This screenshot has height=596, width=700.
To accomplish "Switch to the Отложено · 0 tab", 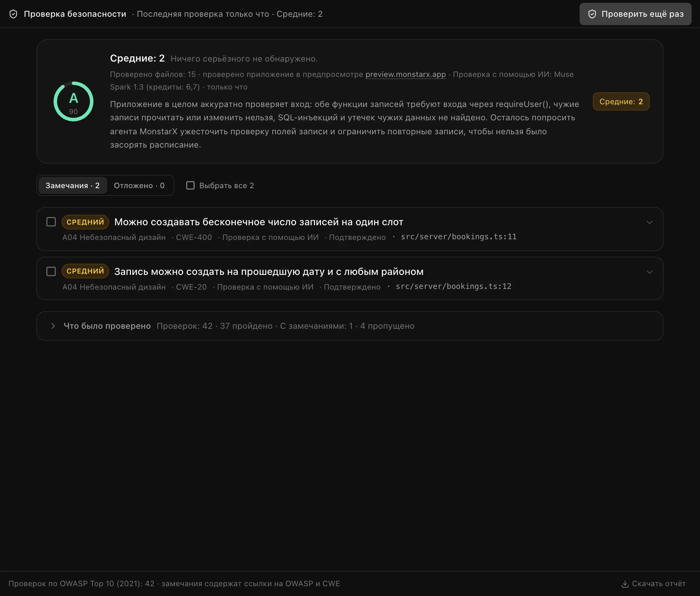I will pyautogui.click(x=139, y=185).
